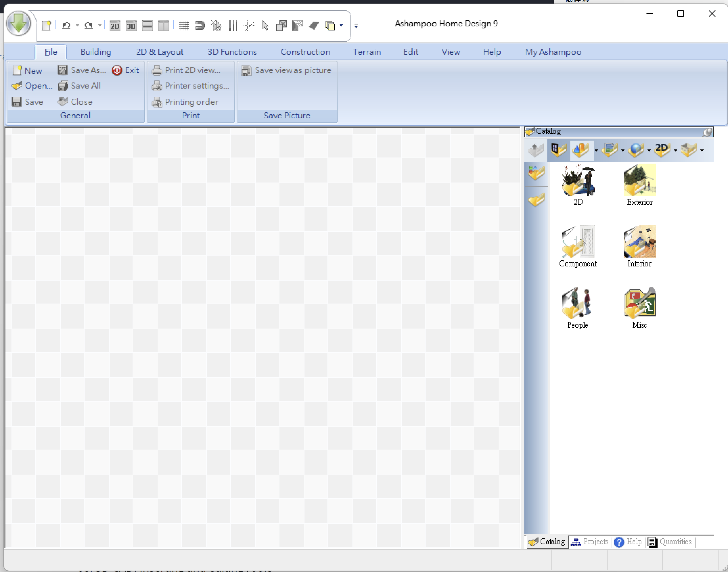Select the Exterior catalog thumbnail
Viewport: 728px width, 572px height.
pyautogui.click(x=639, y=180)
